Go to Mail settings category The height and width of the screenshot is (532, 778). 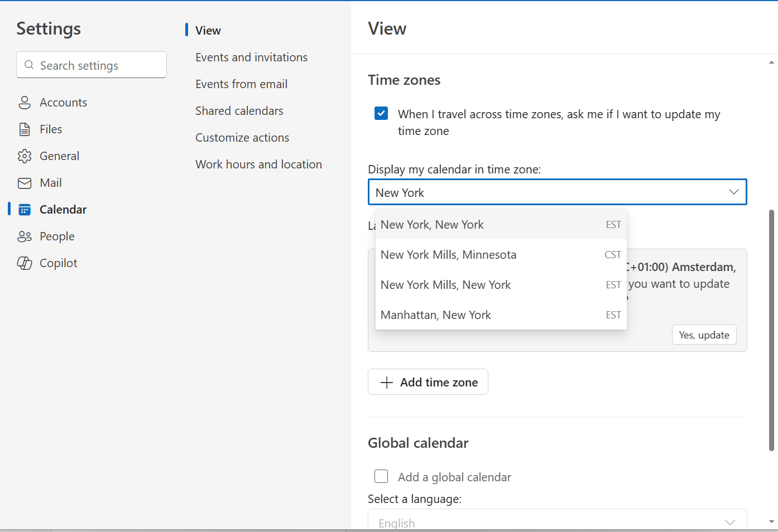click(51, 183)
